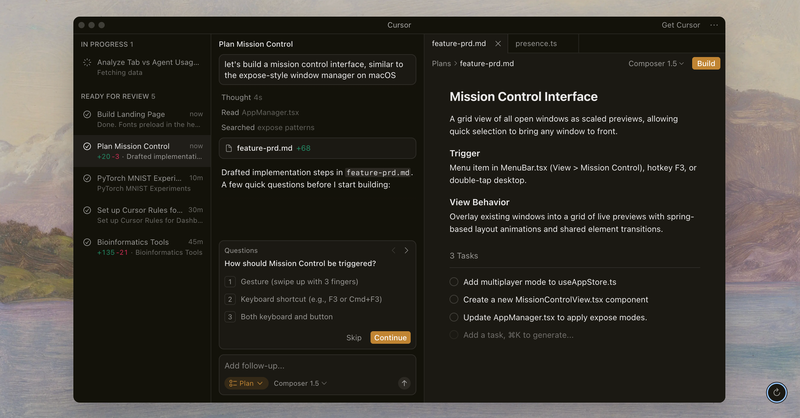The height and width of the screenshot is (418, 800).
Task: Open PyTorch MNIST Experiments item in sidebar
Action: point(142,183)
